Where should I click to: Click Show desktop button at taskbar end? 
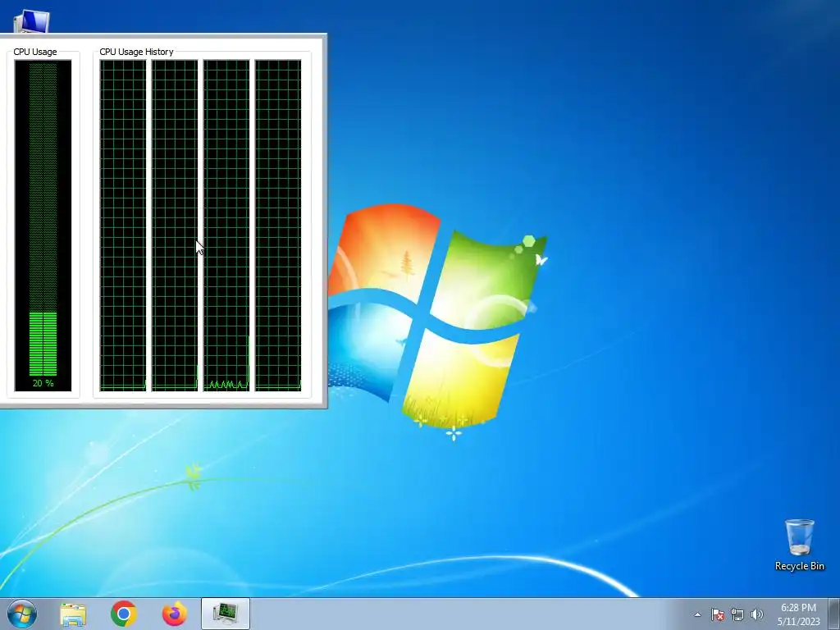(834, 614)
